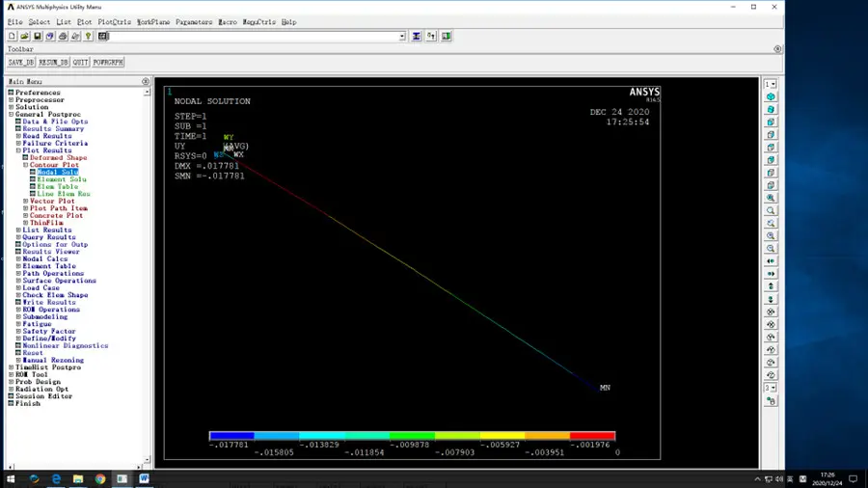The height and width of the screenshot is (488, 868).
Task: Switch to Front view
Action: click(x=771, y=122)
